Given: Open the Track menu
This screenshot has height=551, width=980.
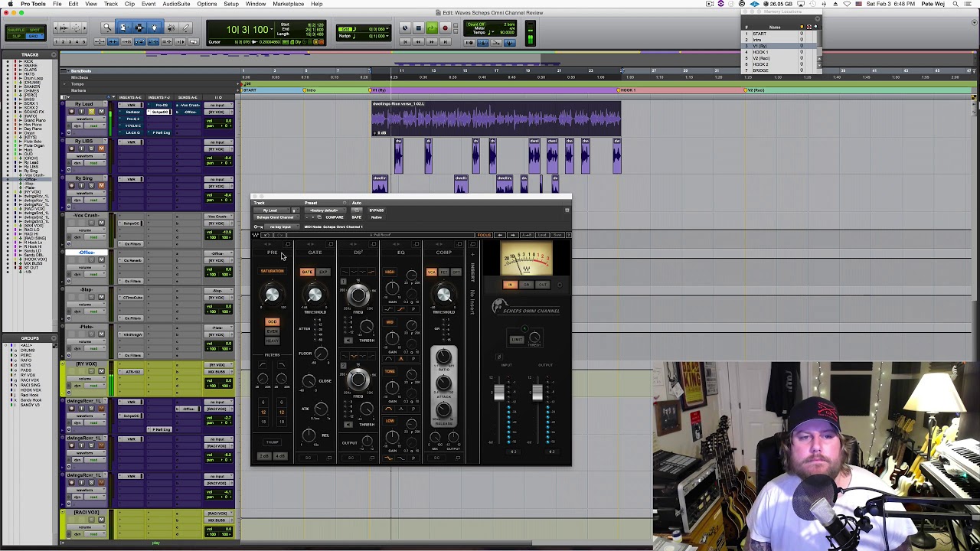Looking at the screenshot, I should tap(110, 4).
